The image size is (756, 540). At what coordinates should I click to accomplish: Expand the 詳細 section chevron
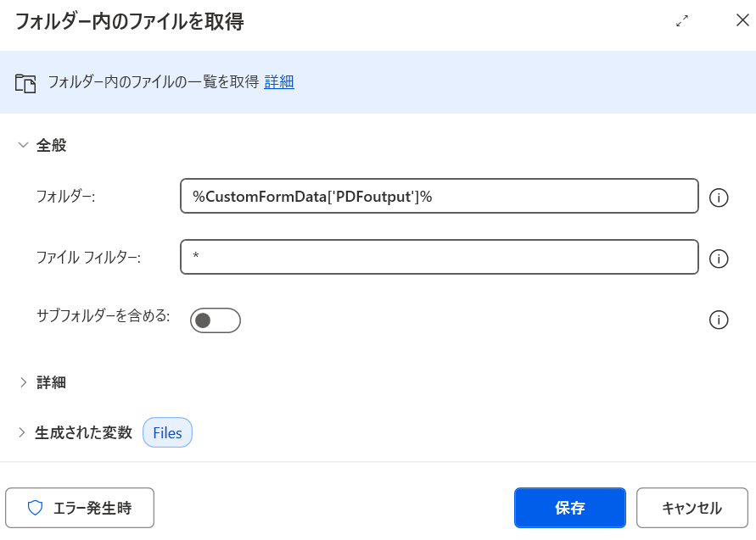point(23,382)
